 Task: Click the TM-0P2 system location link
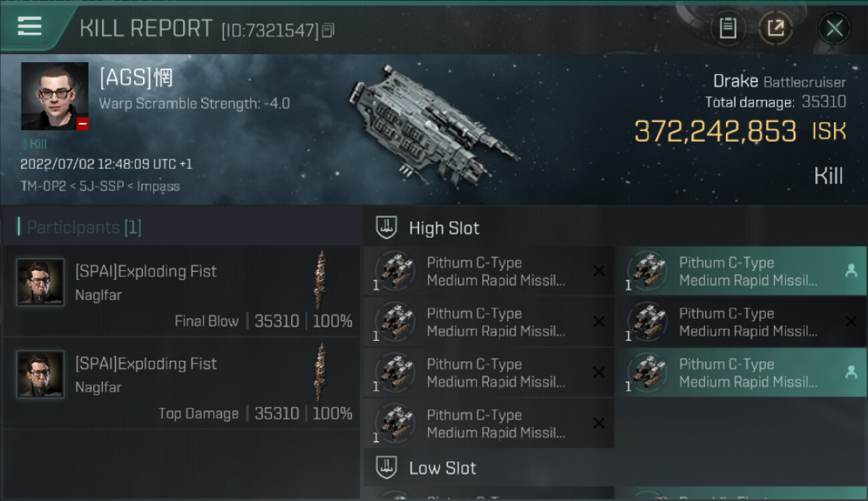coord(37,186)
